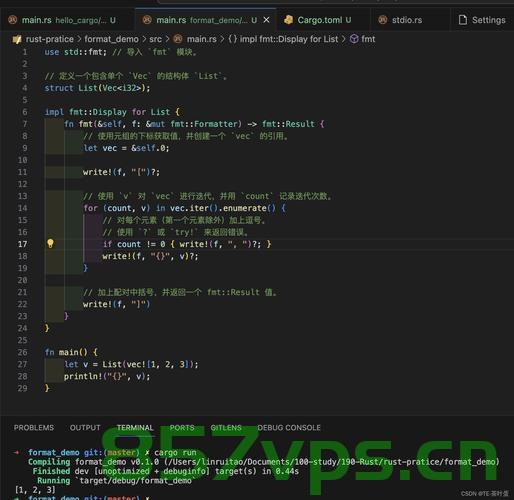Image resolution: width=514 pixels, height=500 pixels.
Task: Select format_demo breadcrumb segment
Action: click(x=111, y=39)
